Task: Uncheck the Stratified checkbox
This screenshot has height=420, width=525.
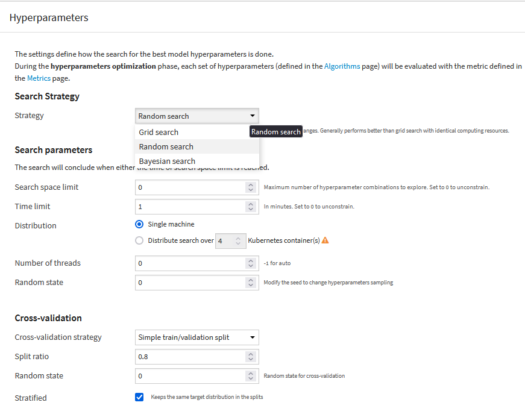Action: [x=139, y=396]
